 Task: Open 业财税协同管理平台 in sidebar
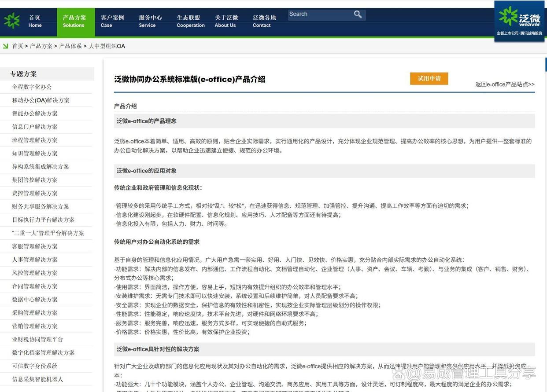coord(37,339)
